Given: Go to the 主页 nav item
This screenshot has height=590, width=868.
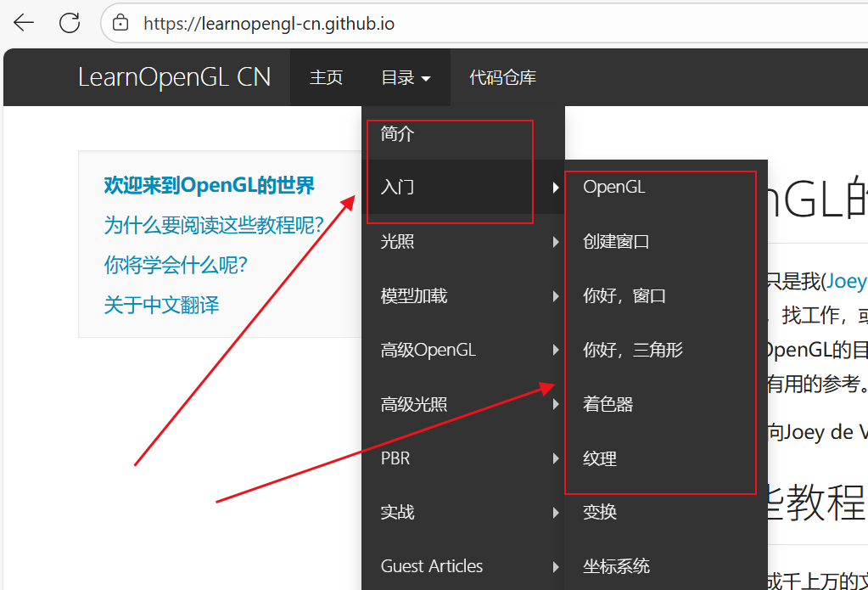Looking at the screenshot, I should click(326, 77).
